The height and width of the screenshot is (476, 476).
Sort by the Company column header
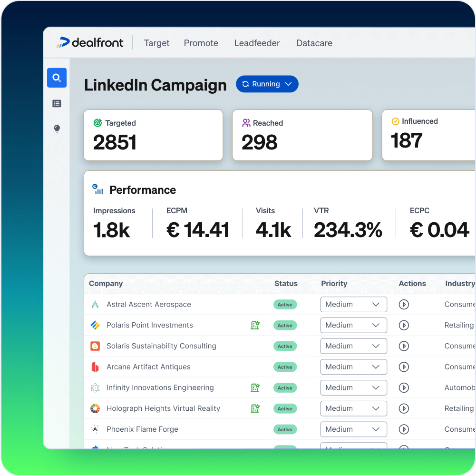tap(106, 283)
